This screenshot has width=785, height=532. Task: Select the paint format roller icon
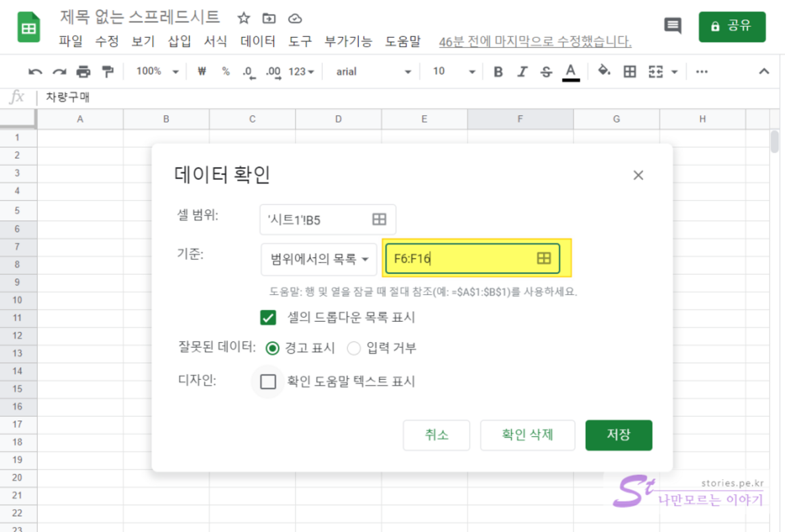[x=107, y=72]
